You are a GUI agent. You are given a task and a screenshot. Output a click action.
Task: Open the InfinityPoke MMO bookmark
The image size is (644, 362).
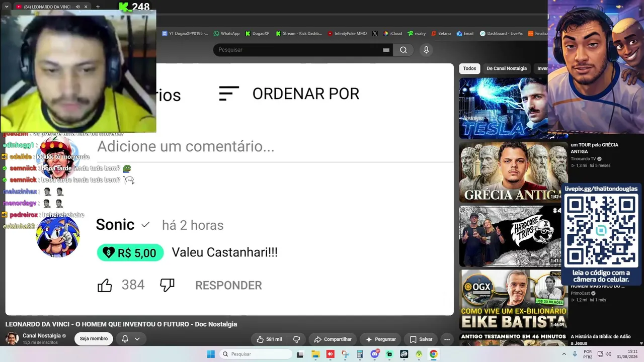[347, 34]
